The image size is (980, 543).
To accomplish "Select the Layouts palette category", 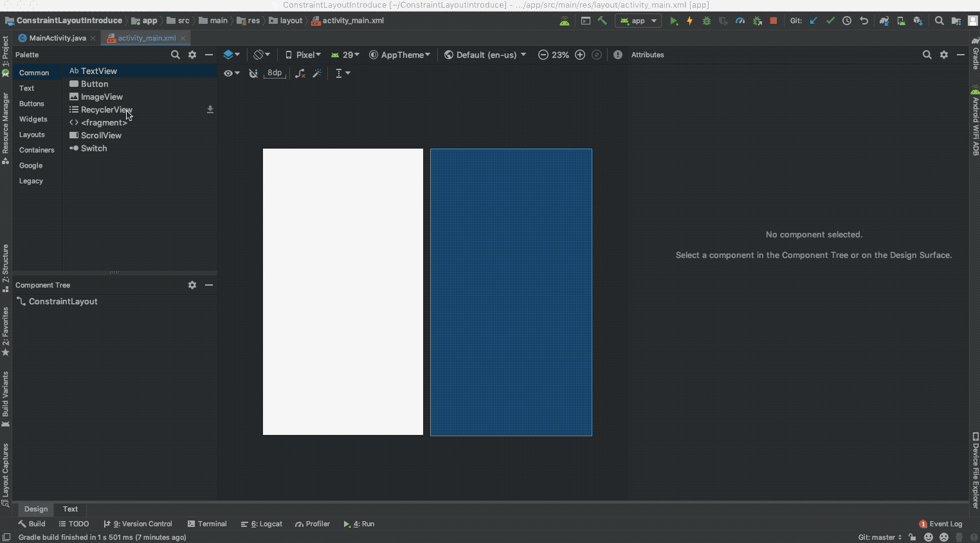I will tap(32, 134).
